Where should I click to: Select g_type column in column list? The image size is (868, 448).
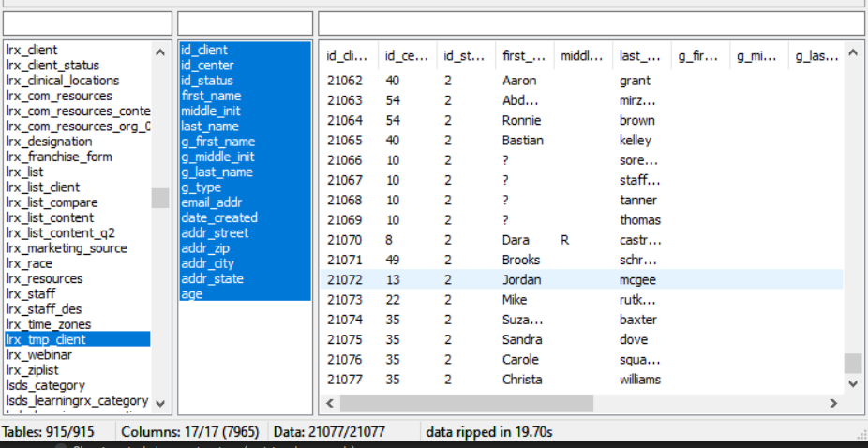(x=246, y=187)
